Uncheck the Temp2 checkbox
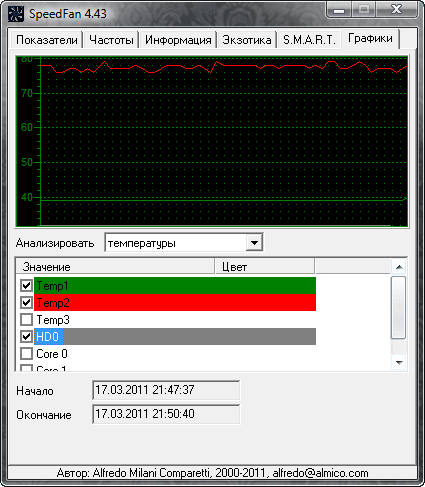 click(26, 303)
